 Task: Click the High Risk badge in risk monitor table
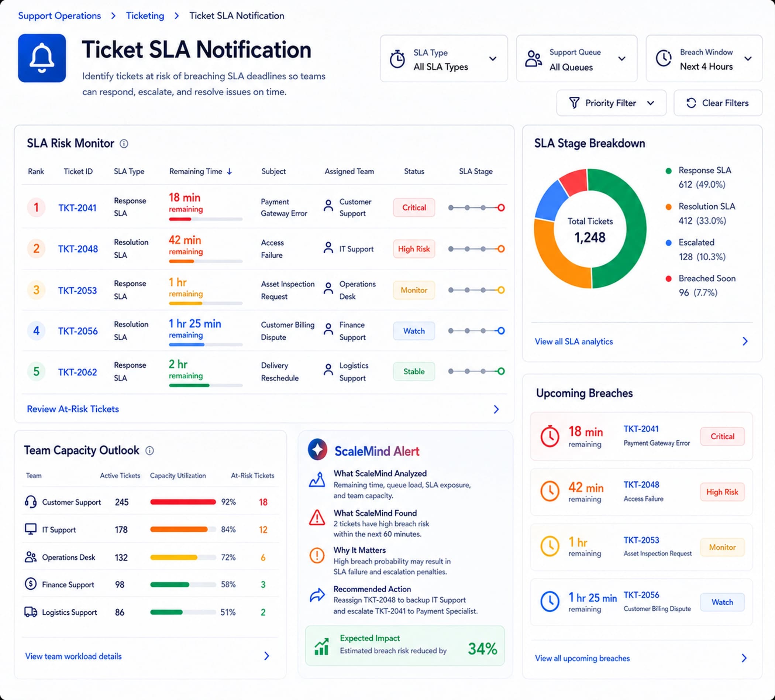(x=414, y=249)
